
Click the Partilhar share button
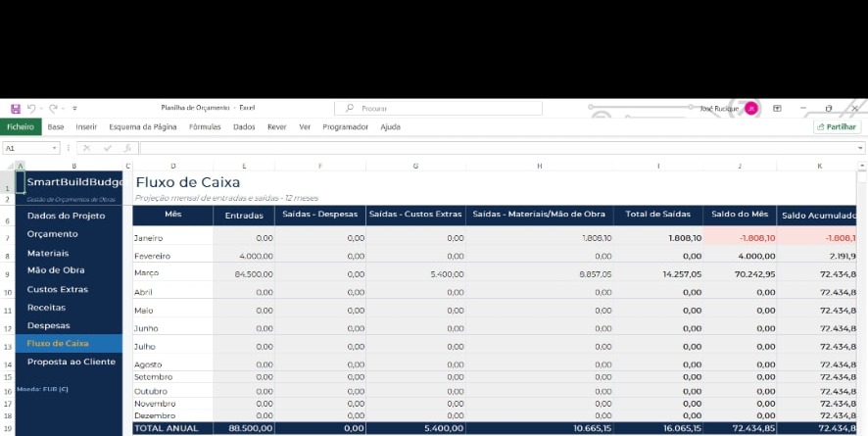coord(837,126)
